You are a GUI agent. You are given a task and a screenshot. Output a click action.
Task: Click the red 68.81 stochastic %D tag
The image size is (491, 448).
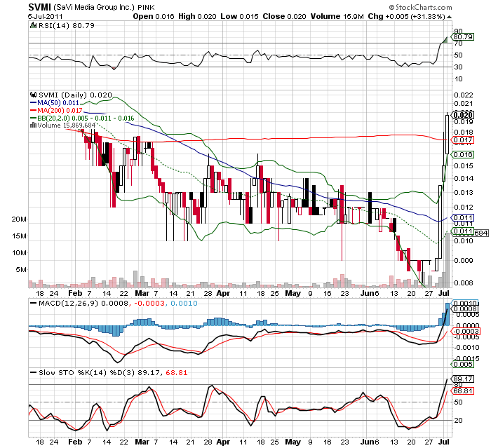(x=463, y=391)
